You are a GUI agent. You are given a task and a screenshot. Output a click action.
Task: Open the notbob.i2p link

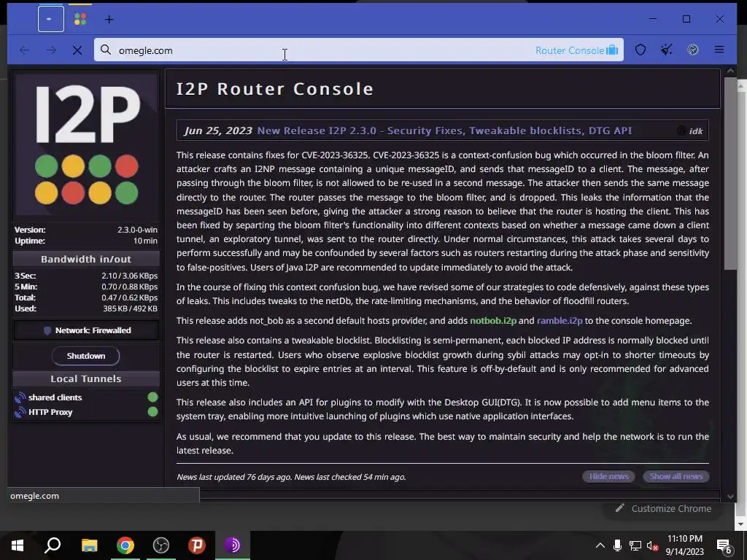[493, 321]
